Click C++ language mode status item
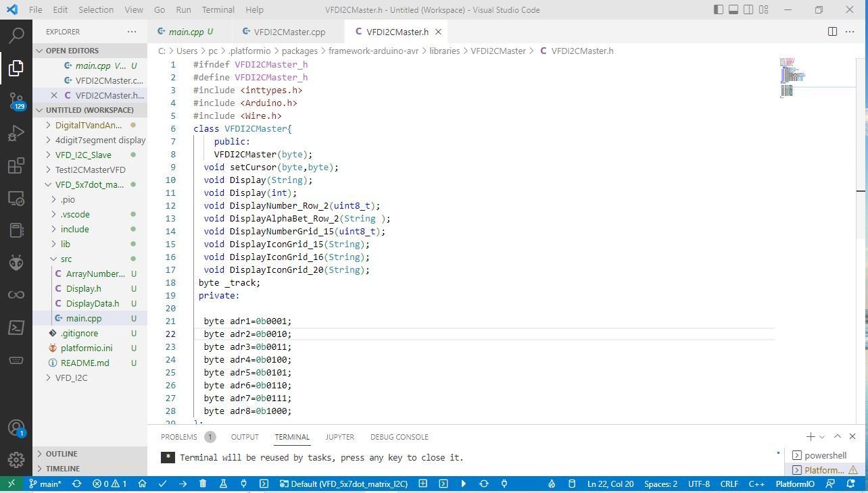The image size is (868, 493). (x=756, y=484)
